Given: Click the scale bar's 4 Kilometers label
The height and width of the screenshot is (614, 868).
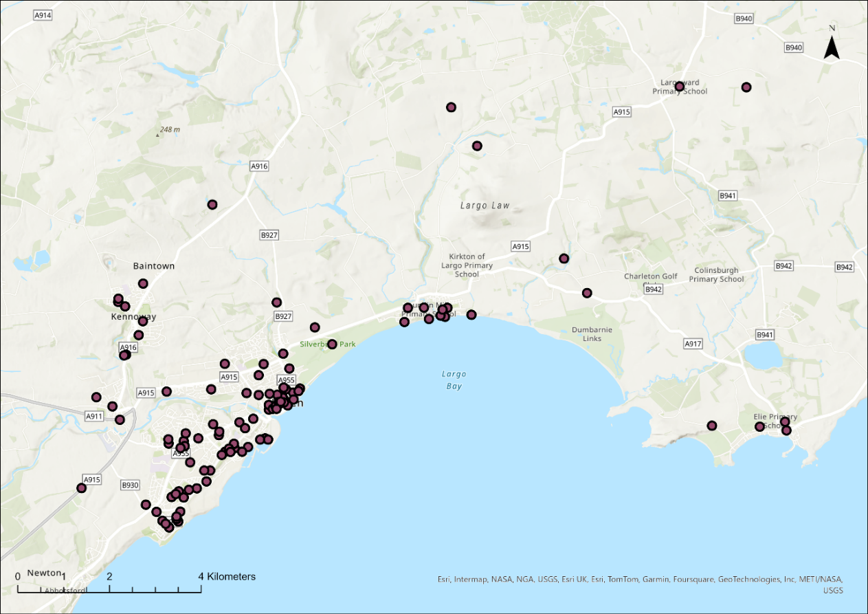Looking at the screenshot, I should (228, 576).
